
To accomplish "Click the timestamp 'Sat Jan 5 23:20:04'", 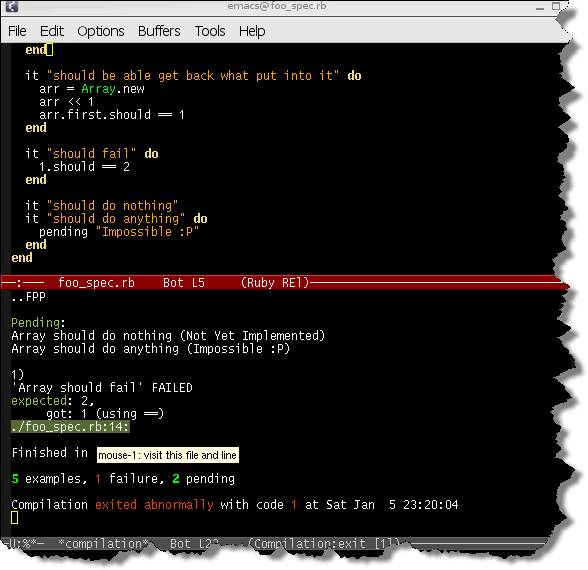I will point(392,505).
